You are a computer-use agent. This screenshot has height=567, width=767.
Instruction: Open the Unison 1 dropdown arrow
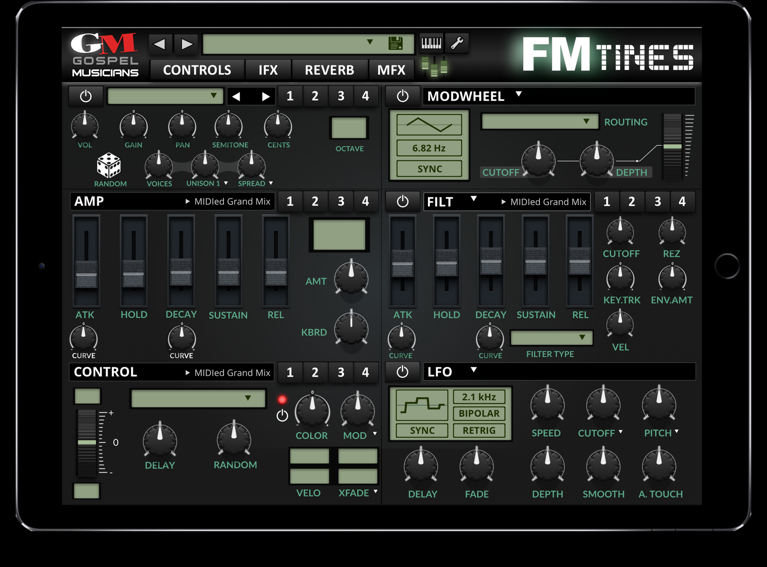pyautogui.click(x=226, y=182)
